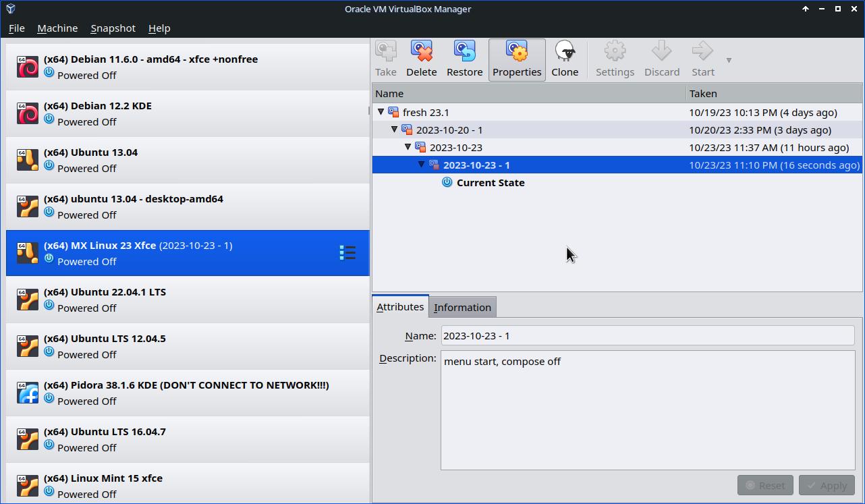
Task: Switch to the Information tab
Action: coord(462,307)
